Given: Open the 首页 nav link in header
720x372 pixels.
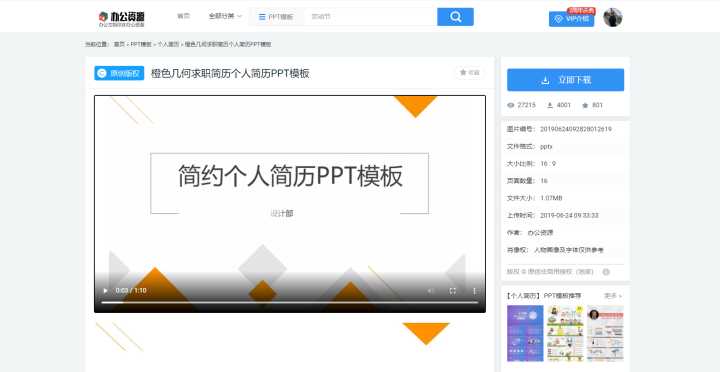Looking at the screenshot, I should [183, 16].
